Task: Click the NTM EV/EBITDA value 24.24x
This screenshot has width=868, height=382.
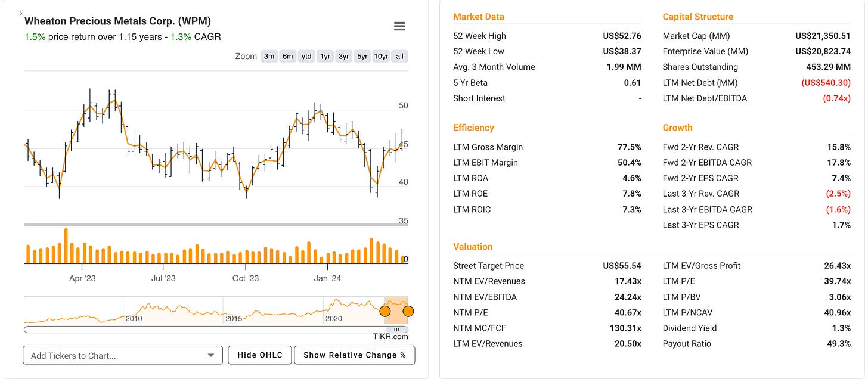Action: 627,297
